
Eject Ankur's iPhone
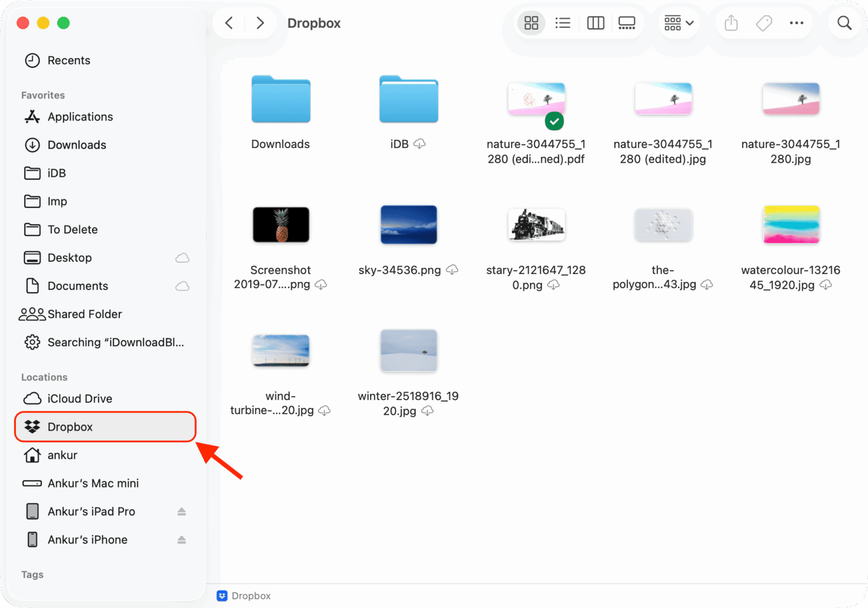coord(181,540)
